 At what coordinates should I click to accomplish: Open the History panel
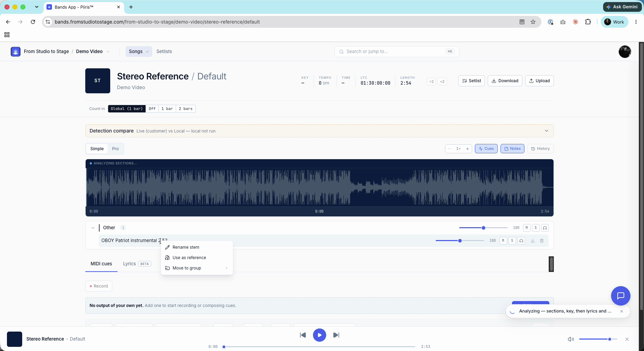[540, 149]
